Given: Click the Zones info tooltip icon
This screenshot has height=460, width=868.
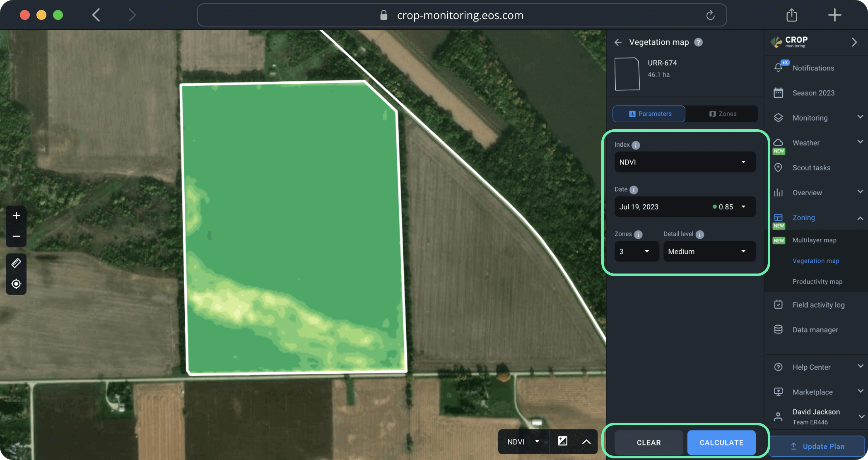Looking at the screenshot, I should [x=638, y=234].
